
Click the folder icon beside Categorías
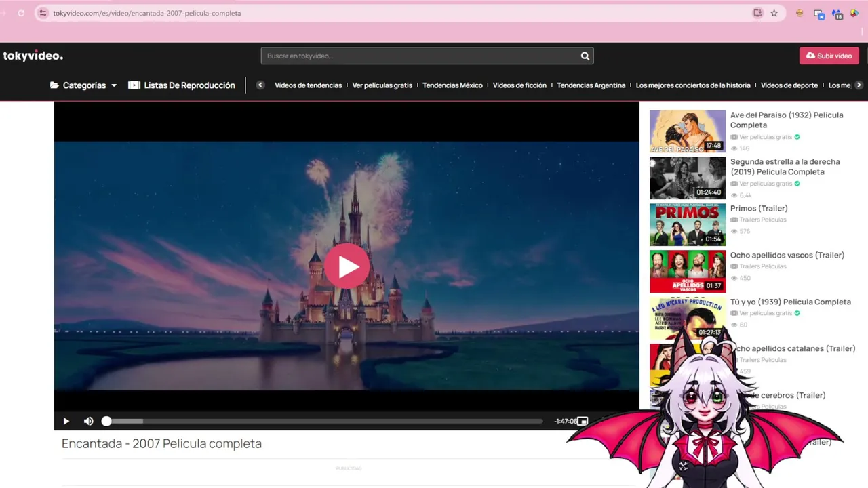54,85
